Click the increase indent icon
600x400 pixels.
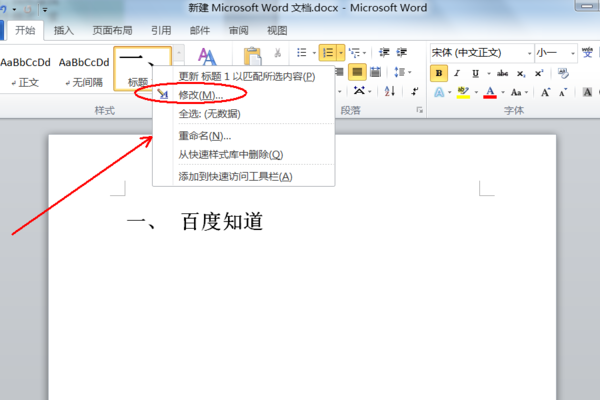click(x=401, y=52)
